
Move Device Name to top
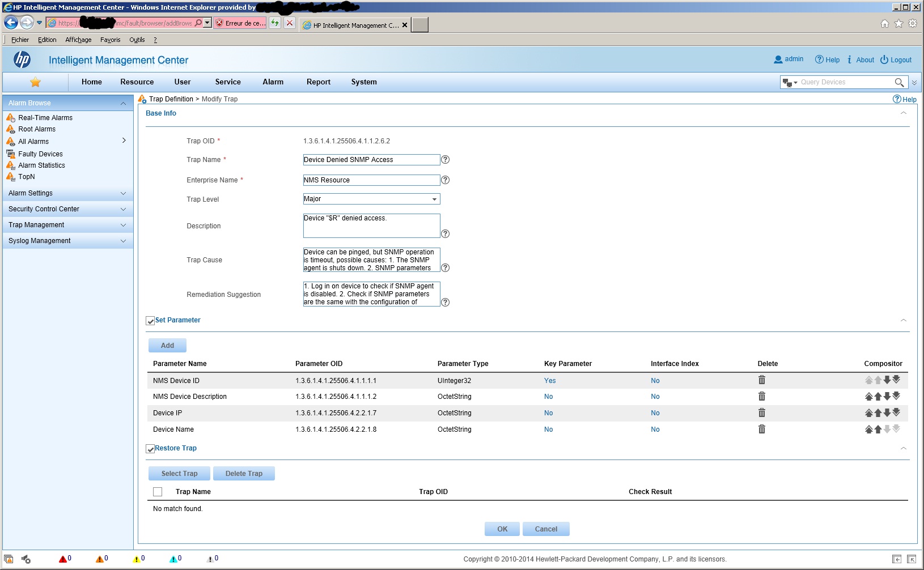(868, 429)
